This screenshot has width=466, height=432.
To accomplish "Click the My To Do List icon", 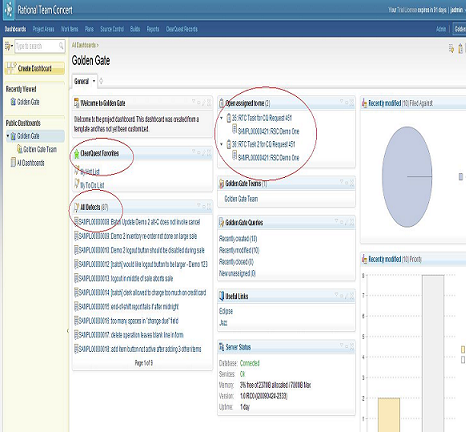I will [x=77, y=184].
